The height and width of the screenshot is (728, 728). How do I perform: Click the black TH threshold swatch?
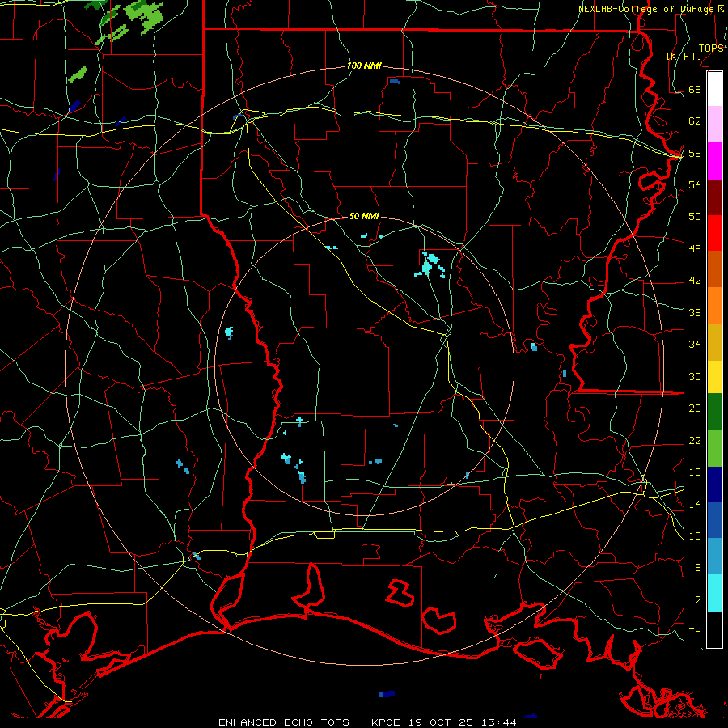(x=714, y=629)
